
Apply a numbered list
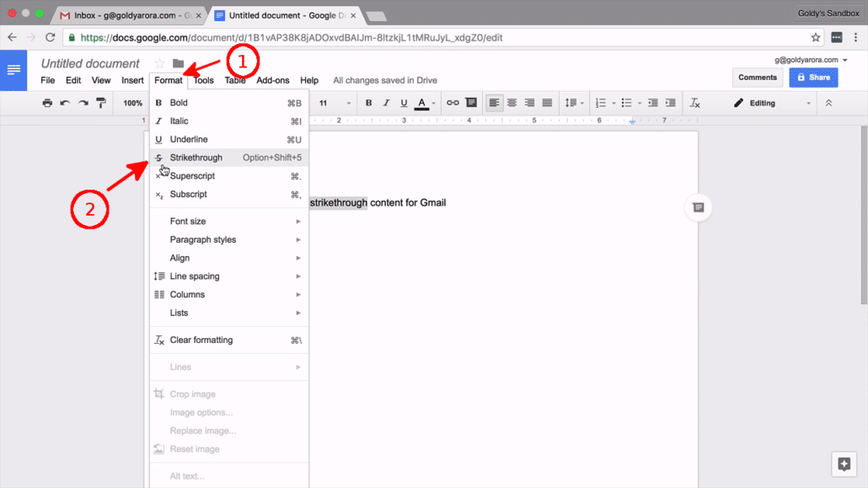[x=602, y=102]
